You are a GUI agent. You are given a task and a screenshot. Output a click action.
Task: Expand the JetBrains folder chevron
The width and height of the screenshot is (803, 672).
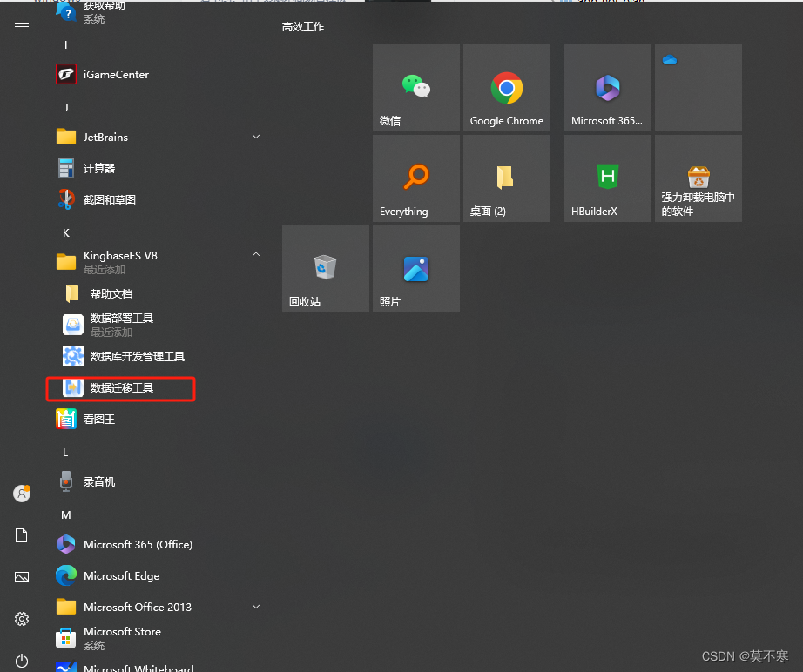point(256,137)
